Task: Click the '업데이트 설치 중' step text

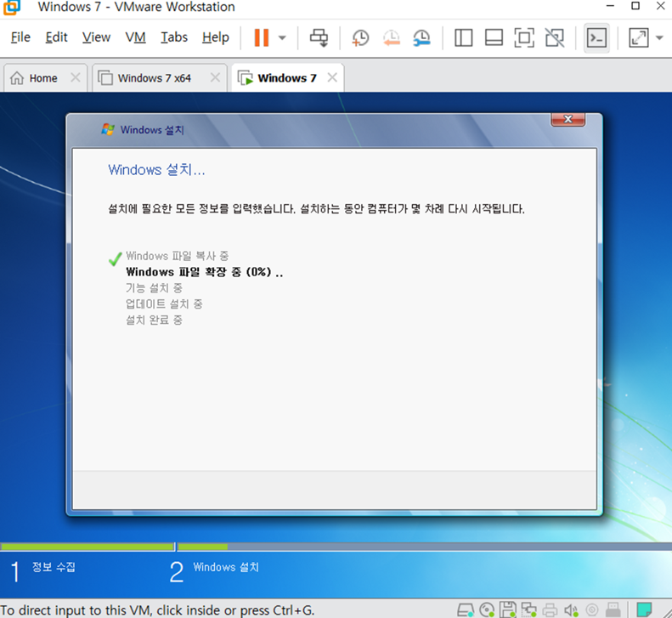Action: (164, 304)
